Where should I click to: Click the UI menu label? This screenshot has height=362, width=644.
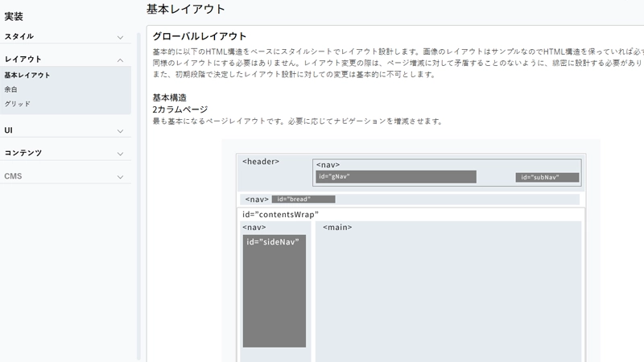click(8, 130)
